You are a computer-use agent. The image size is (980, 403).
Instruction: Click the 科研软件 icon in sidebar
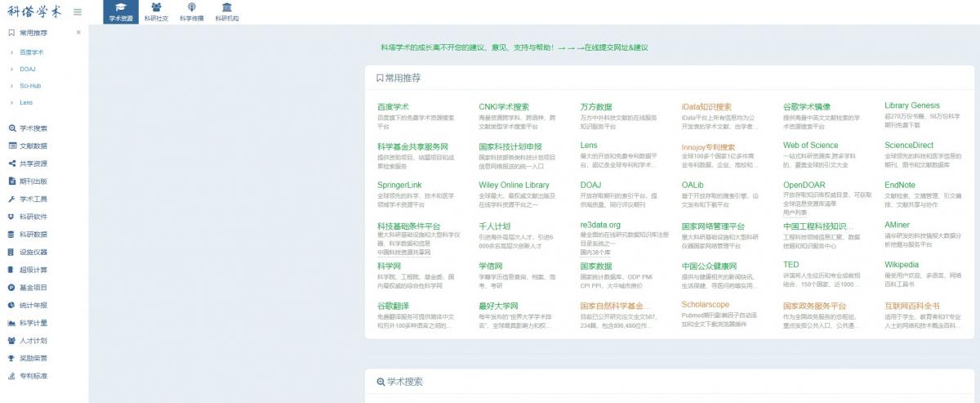point(11,217)
